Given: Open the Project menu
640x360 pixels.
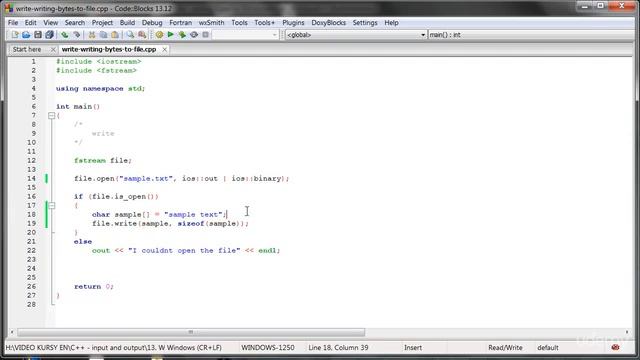Looking at the screenshot, I should [x=102, y=22].
